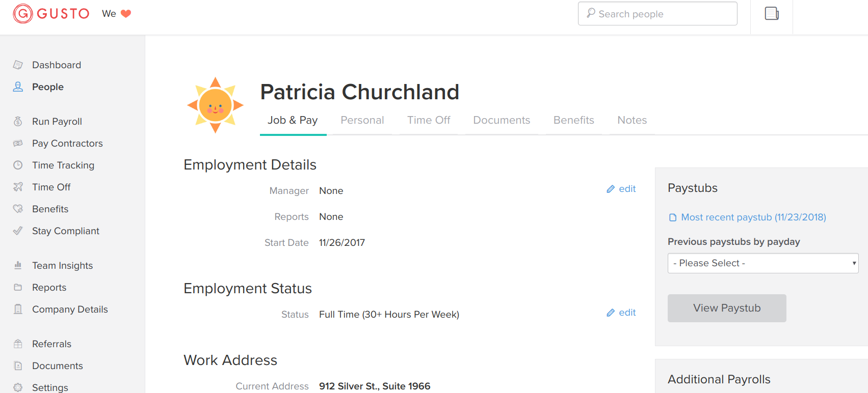Click the sun avatar profile picture
The image size is (868, 393).
coord(215,105)
